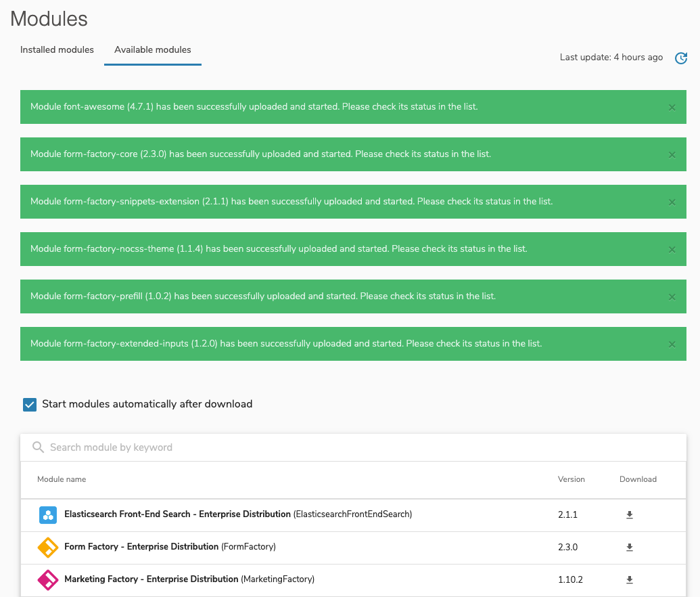
Task: Click the Marketing Factory module icon
Action: [47, 579]
